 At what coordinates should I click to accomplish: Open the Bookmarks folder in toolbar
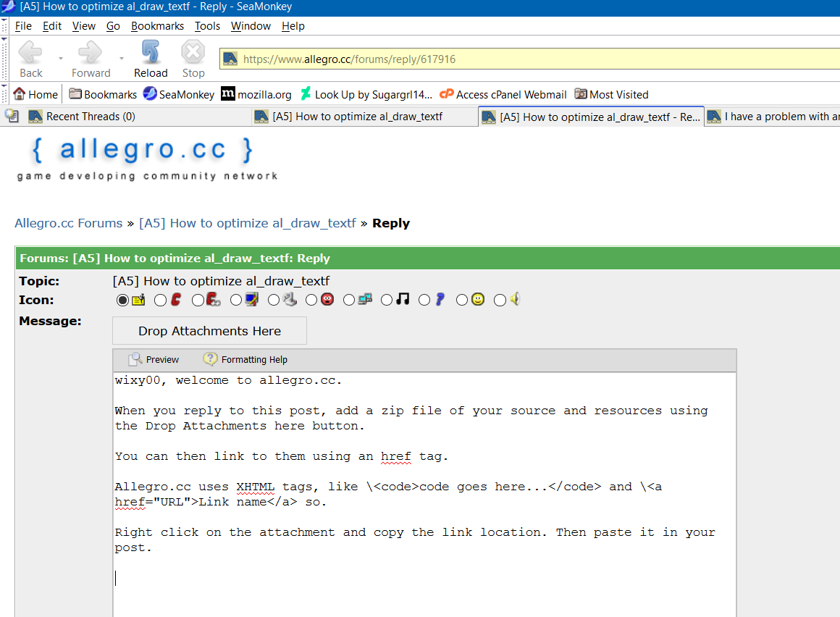[x=103, y=94]
